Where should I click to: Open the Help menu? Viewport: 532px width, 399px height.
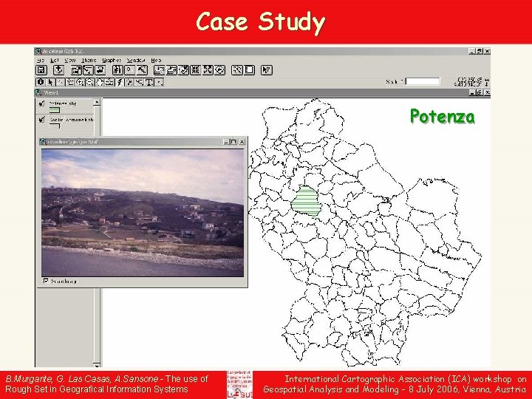(156, 60)
